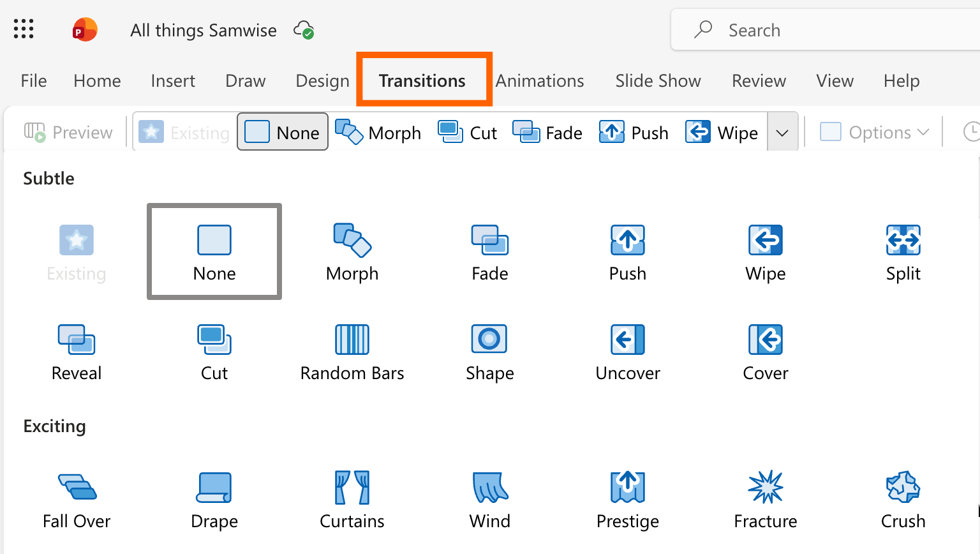Click the cloud saved status icon
This screenshot has width=980, height=554.
(x=304, y=30)
